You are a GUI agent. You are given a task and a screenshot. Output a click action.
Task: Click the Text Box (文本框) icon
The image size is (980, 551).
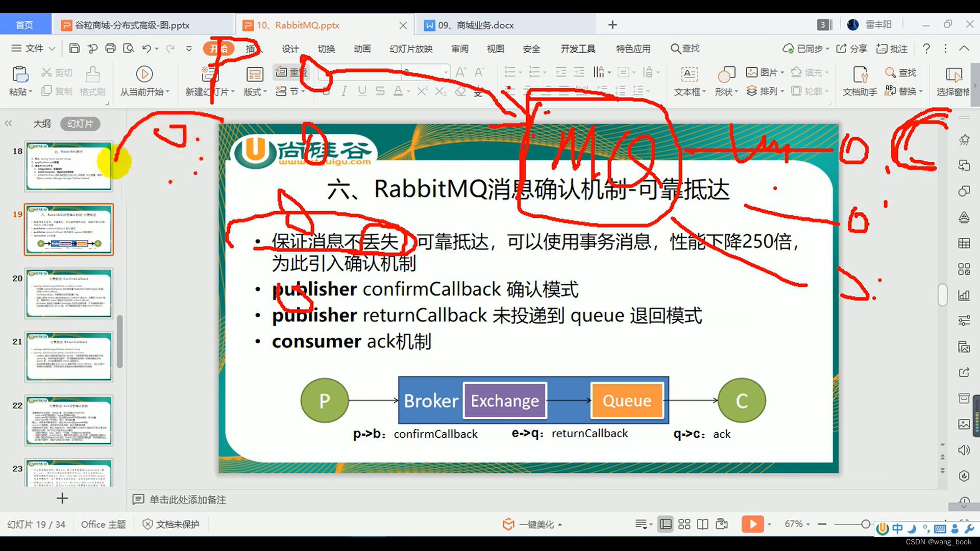(x=690, y=74)
